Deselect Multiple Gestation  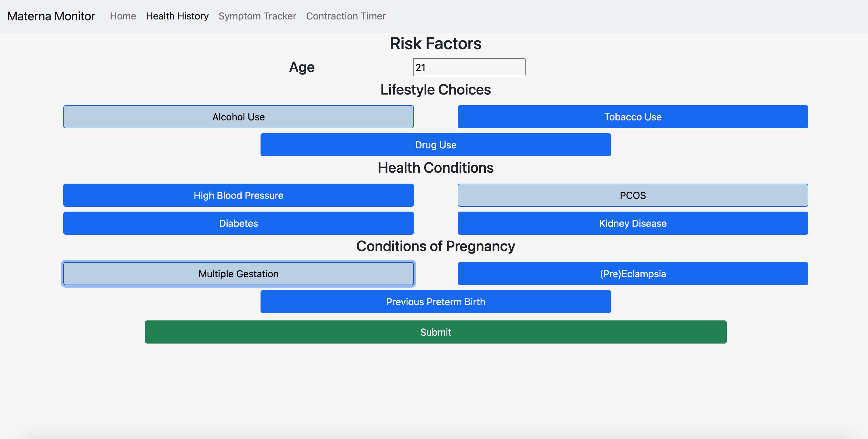point(239,274)
